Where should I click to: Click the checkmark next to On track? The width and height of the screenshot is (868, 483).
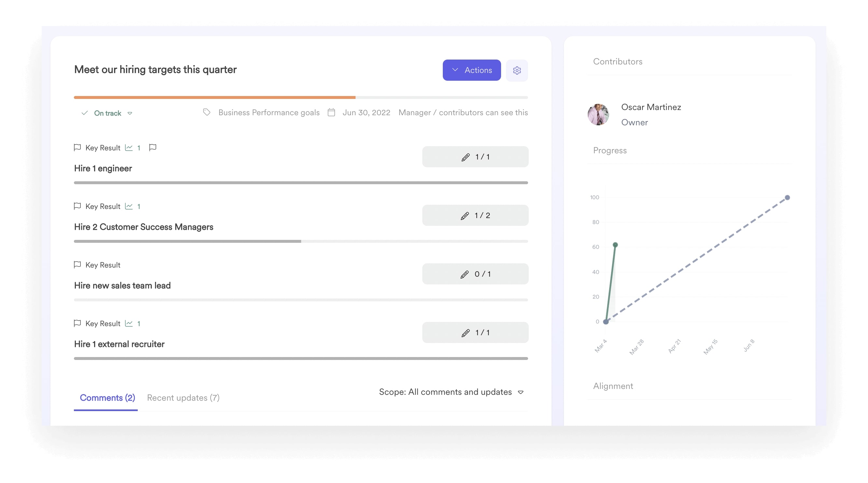tap(85, 113)
